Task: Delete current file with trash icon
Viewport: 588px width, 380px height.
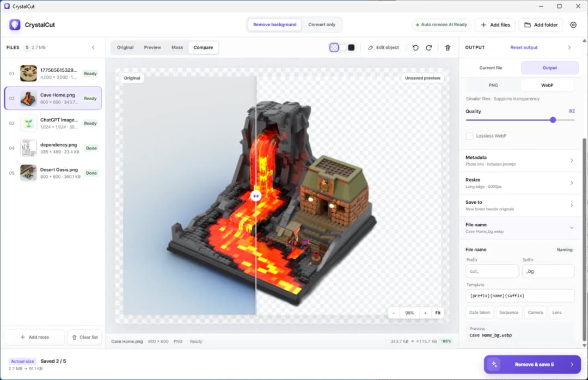Action: [448, 48]
